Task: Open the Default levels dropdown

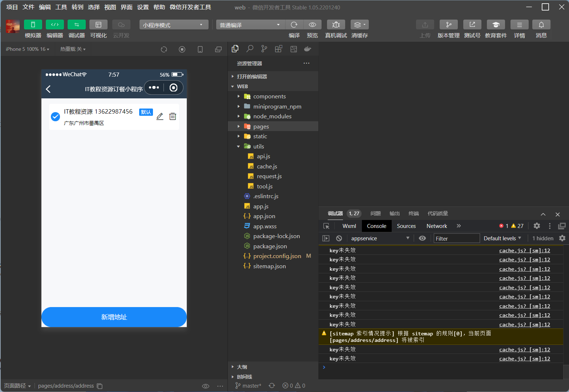Action: (503, 238)
